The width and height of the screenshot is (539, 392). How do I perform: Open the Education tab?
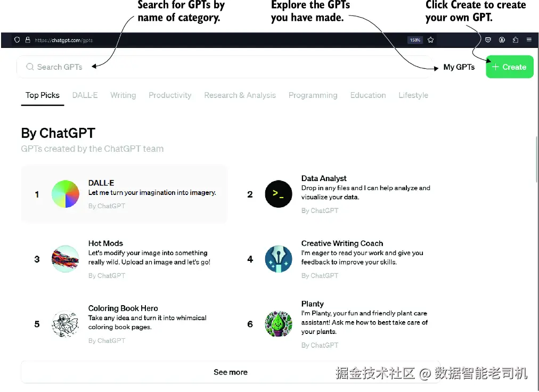click(x=368, y=95)
